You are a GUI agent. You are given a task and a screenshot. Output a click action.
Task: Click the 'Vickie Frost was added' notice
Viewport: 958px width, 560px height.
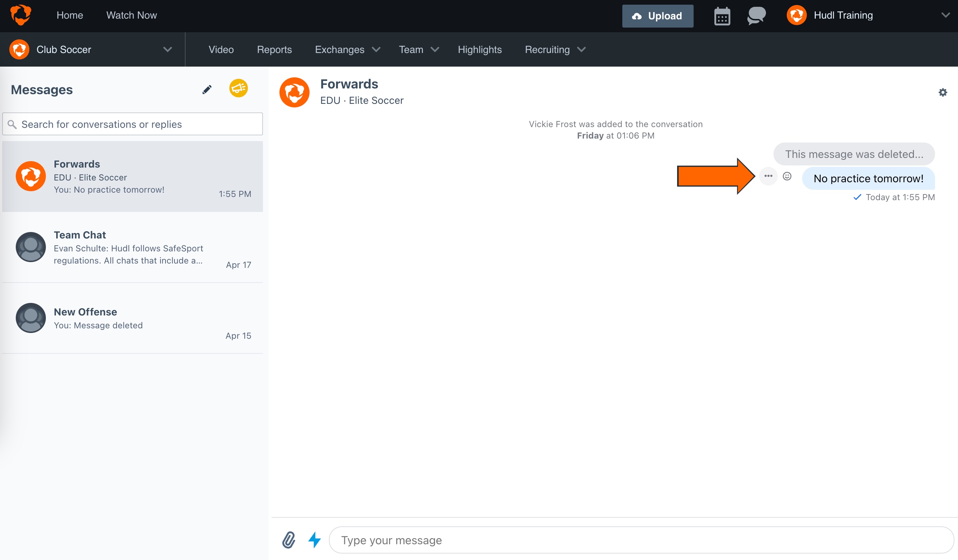click(x=615, y=124)
